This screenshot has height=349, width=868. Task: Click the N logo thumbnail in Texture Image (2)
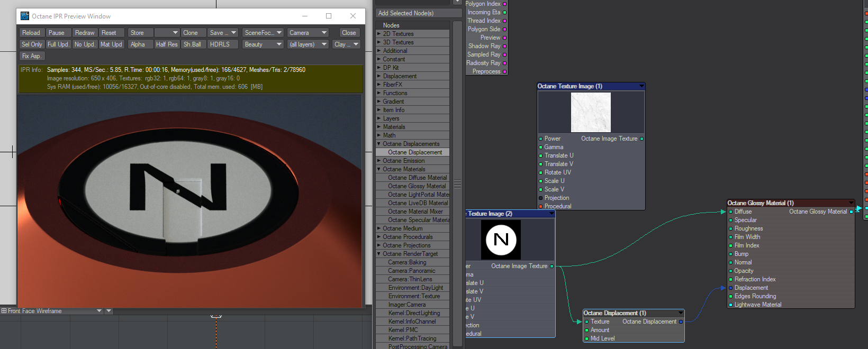pyautogui.click(x=501, y=240)
